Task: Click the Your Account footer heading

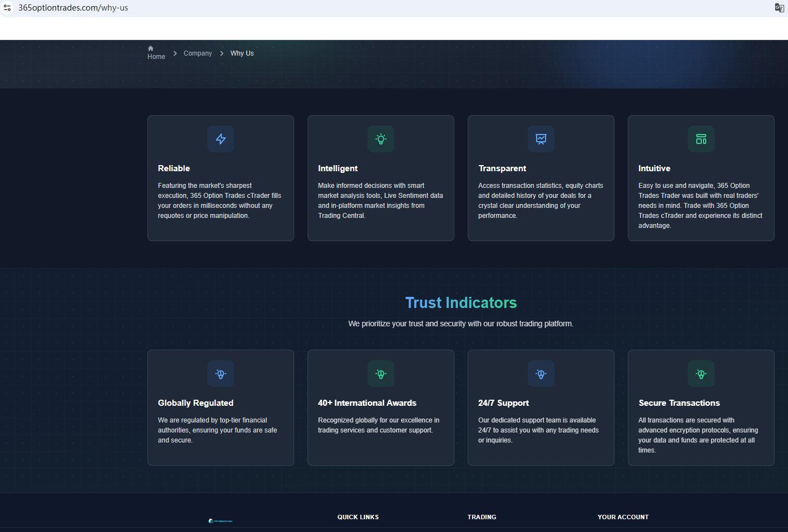Action: 623,517
